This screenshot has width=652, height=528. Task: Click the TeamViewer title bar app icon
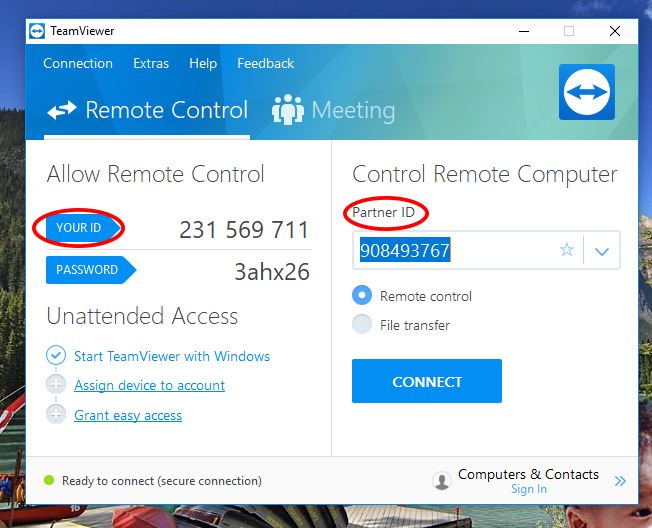pos(37,31)
